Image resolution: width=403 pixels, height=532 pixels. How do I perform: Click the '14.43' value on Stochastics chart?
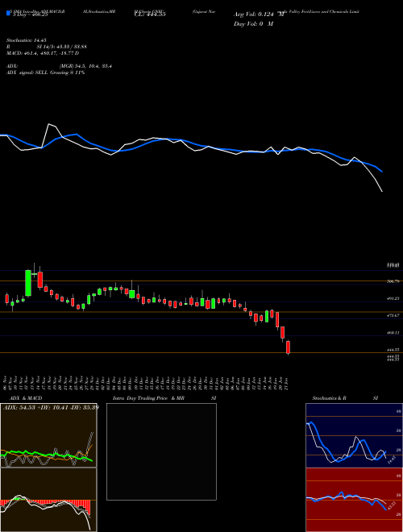[391, 459]
